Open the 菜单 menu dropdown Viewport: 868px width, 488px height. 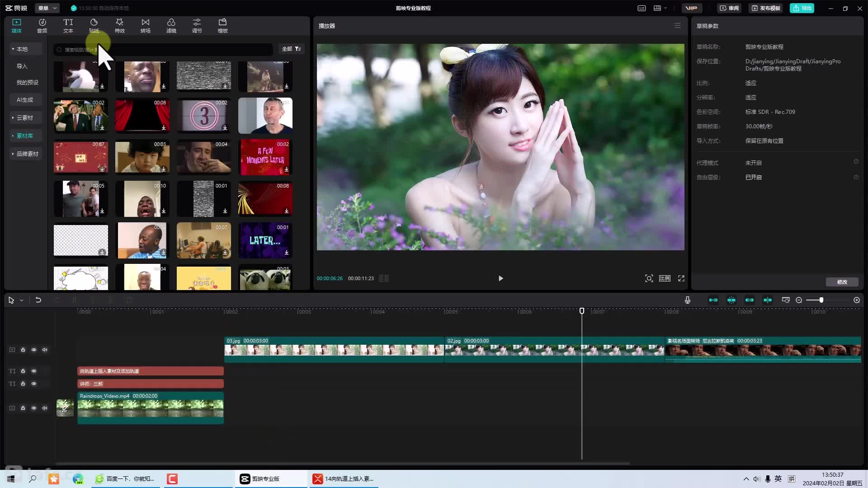click(x=47, y=8)
